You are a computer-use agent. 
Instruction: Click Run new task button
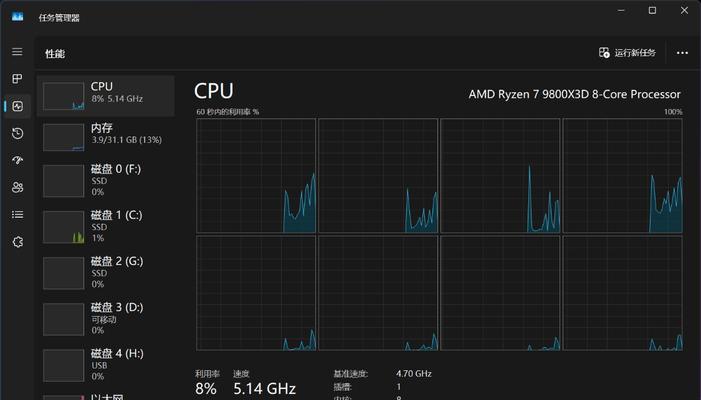pos(627,53)
